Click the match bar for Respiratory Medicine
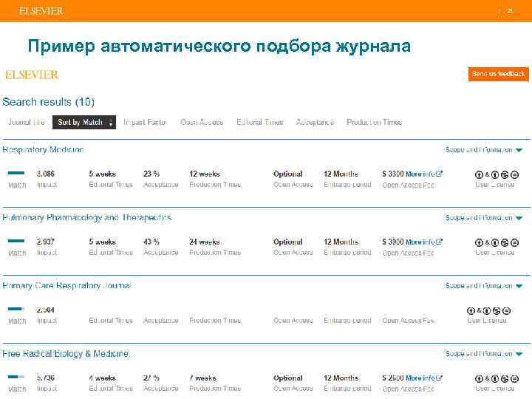 click(x=16, y=173)
